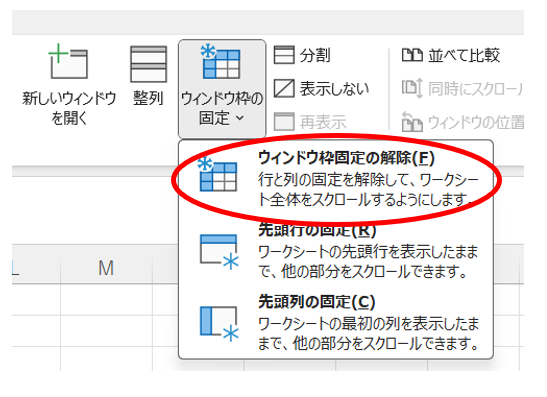The width and height of the screenshot is (547, 397).
Task: Click the 再表示 unhide button
Action: click(x=310, y=122)
